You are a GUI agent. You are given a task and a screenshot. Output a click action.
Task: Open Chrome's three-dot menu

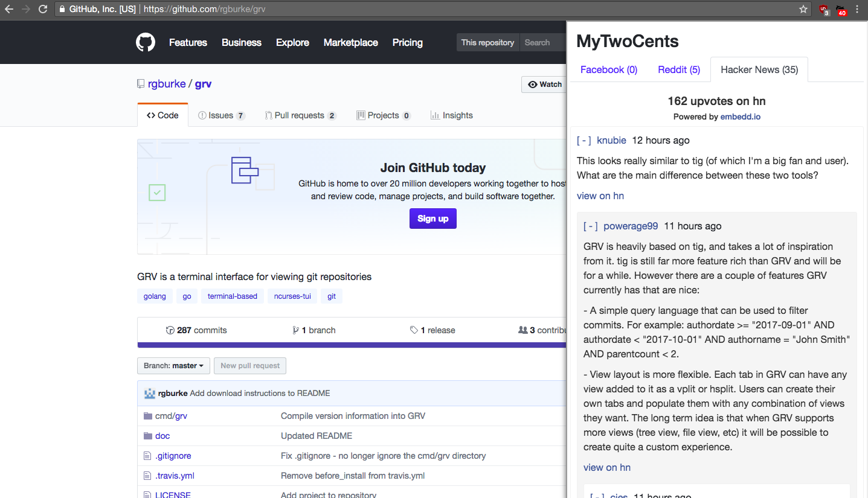click(857, 9)
